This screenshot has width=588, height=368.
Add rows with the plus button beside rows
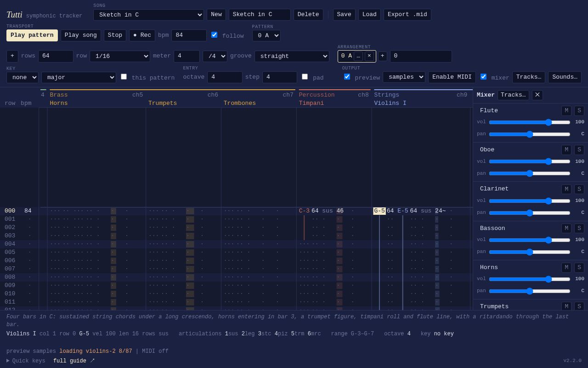tap(12, 56)
